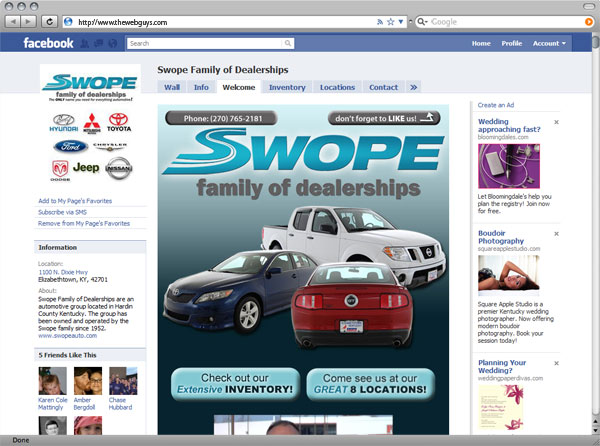Open Karen Cole Mattingly's profile photo
Screen dimensions: 600x446
(52, 381)
